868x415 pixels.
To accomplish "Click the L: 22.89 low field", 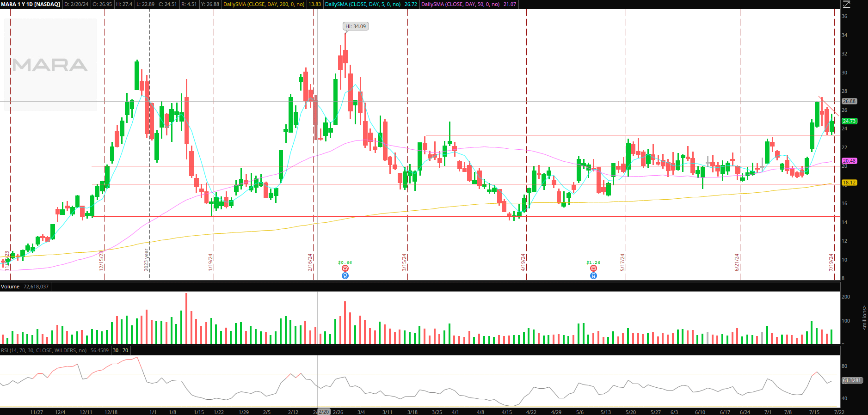I will click(x=145, y=4).
